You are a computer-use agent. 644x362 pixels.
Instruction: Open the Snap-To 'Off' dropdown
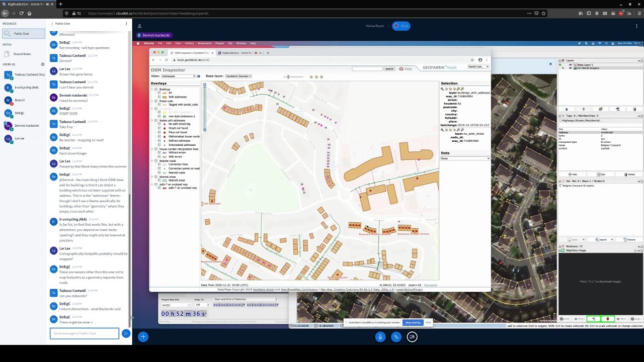point(202,305)
